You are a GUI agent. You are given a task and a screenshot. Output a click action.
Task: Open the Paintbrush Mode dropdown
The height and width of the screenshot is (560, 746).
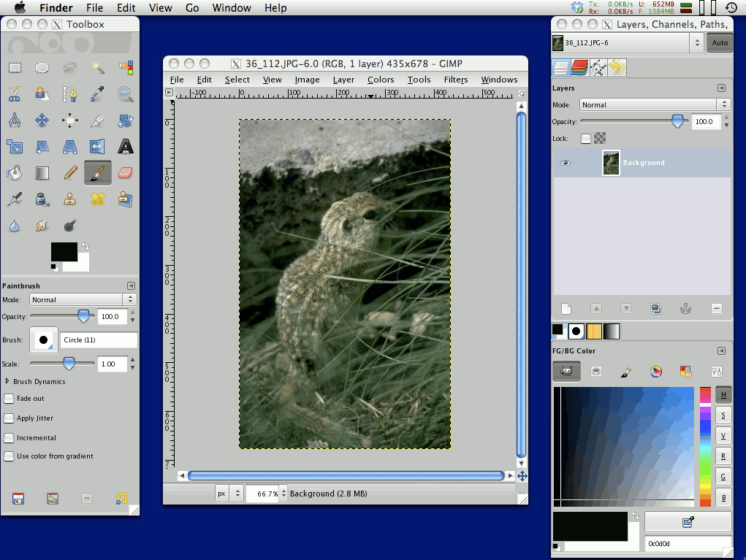pyautogui.click(x=83, y=299)
